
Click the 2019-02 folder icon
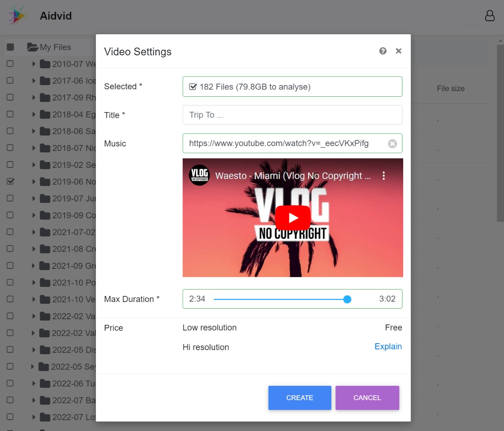click(45, 165)
